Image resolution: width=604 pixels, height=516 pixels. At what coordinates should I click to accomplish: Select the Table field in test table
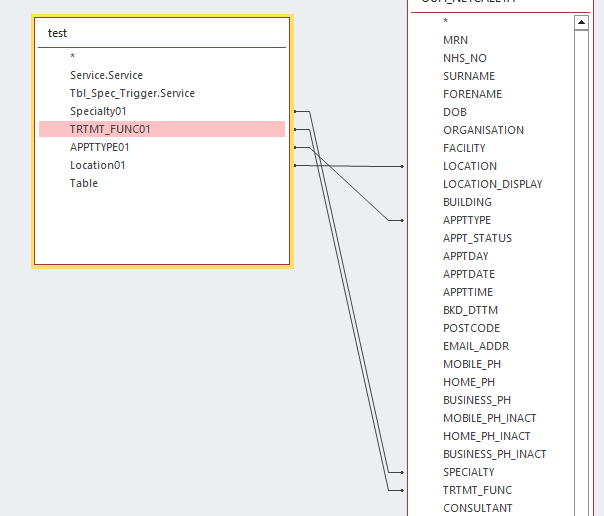point(84,183)
